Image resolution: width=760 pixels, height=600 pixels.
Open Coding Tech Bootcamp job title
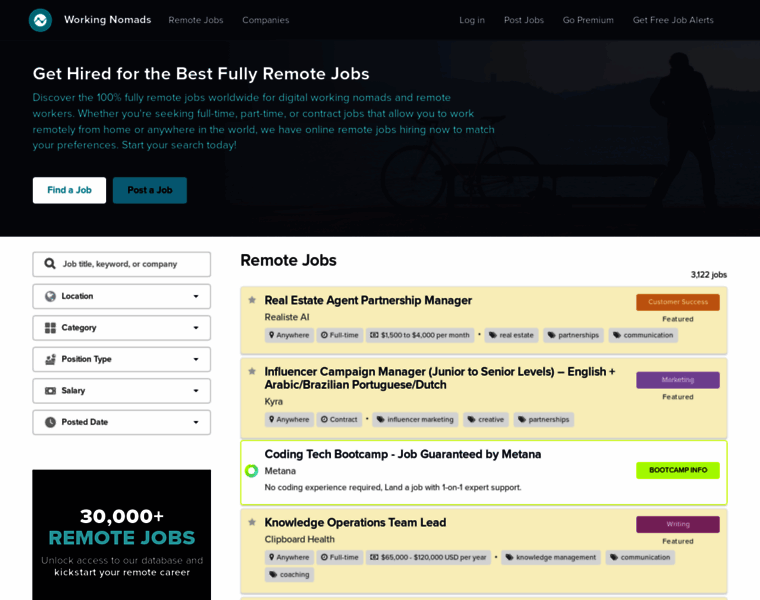(x=403, y=454)
